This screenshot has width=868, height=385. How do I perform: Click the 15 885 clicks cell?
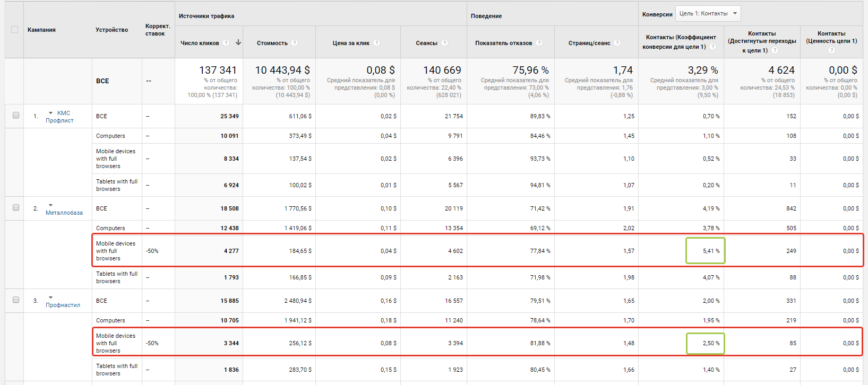(229, 301)
